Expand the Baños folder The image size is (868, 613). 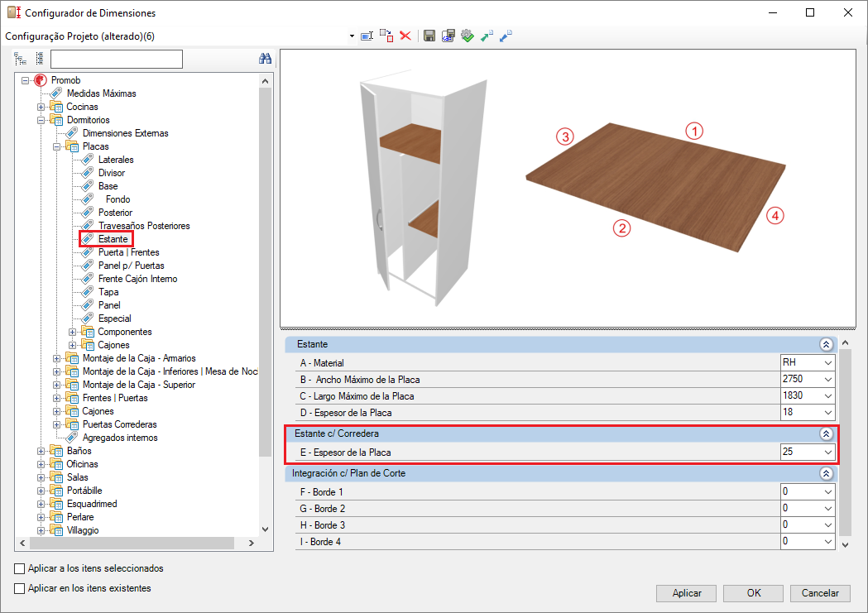(x=41, y=451)
